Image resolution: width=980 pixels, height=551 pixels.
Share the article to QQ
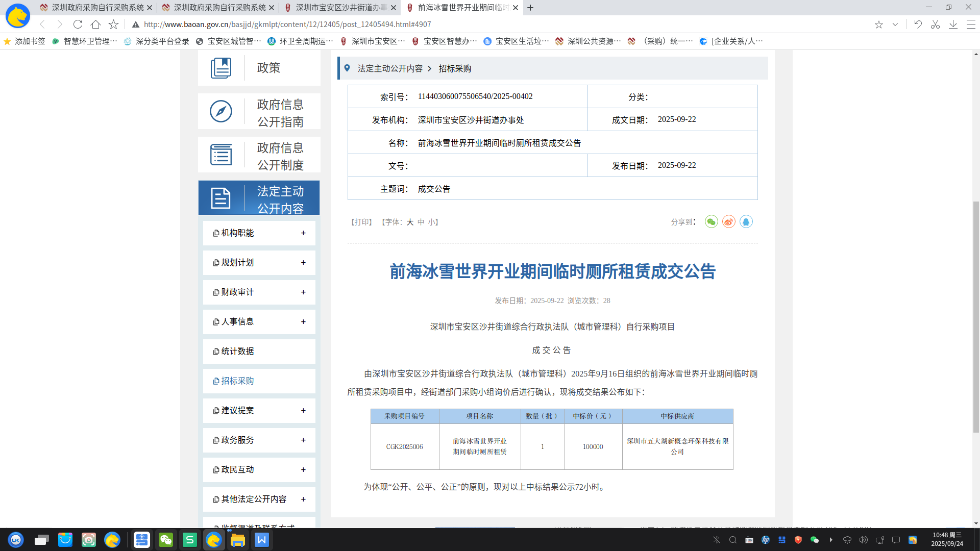[746, 222]
